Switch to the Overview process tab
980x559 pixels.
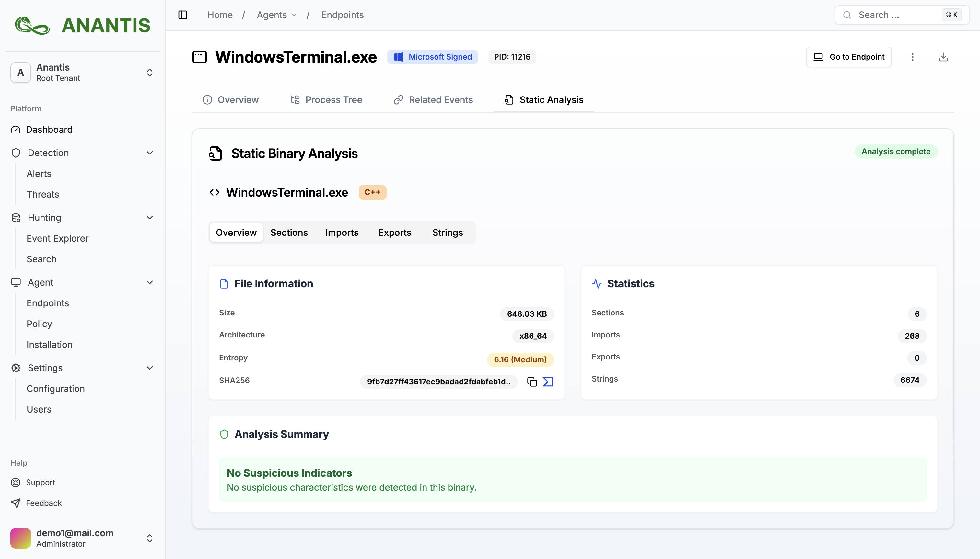tap(230, 100)
